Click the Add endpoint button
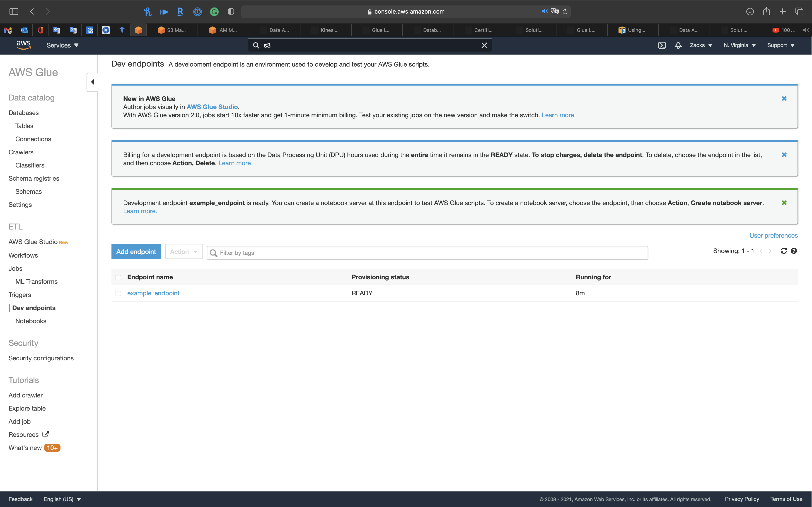 136,251
